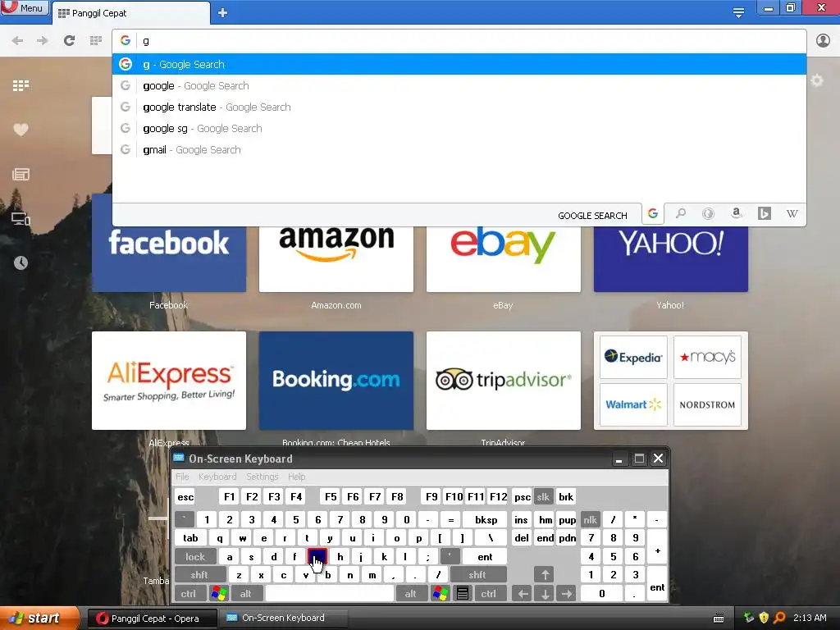
Task: Open synced Tabs icon in sidebar
Action: tap(21, 218)
